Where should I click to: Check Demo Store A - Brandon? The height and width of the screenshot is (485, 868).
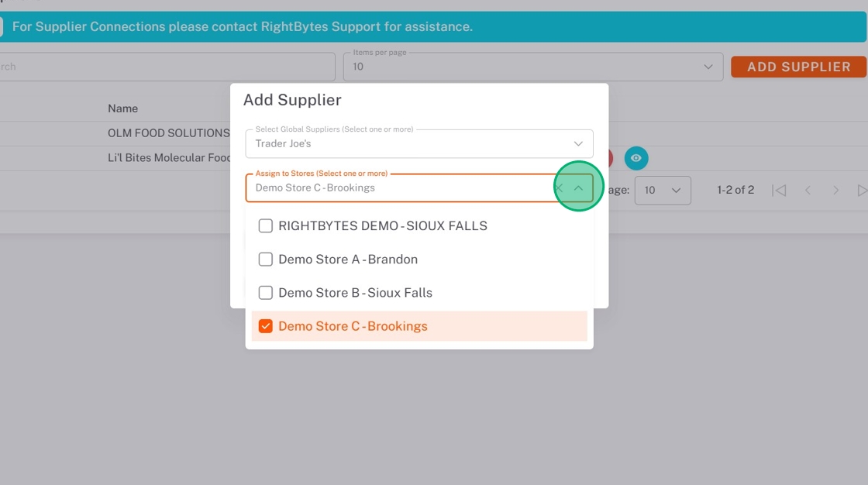[x=266, y=260]
